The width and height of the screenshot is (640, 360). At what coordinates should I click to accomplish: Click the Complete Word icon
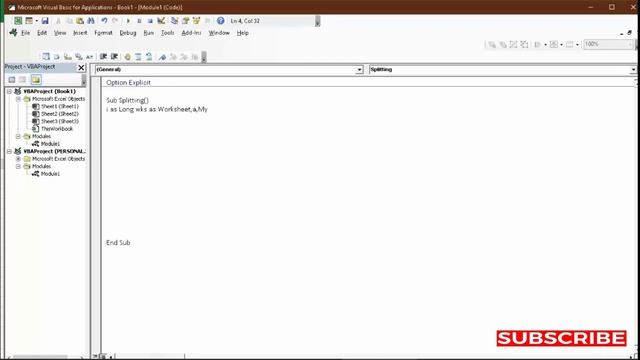click(89, 56)
